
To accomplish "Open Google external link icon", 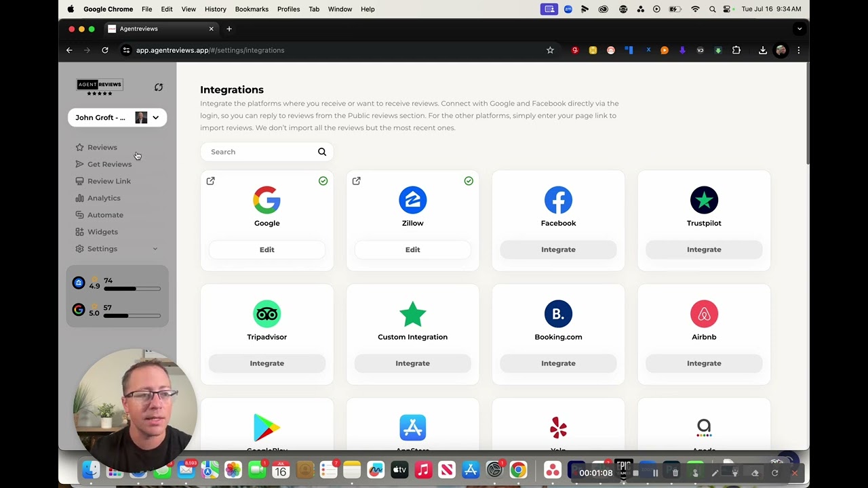I will click(211, 181).
